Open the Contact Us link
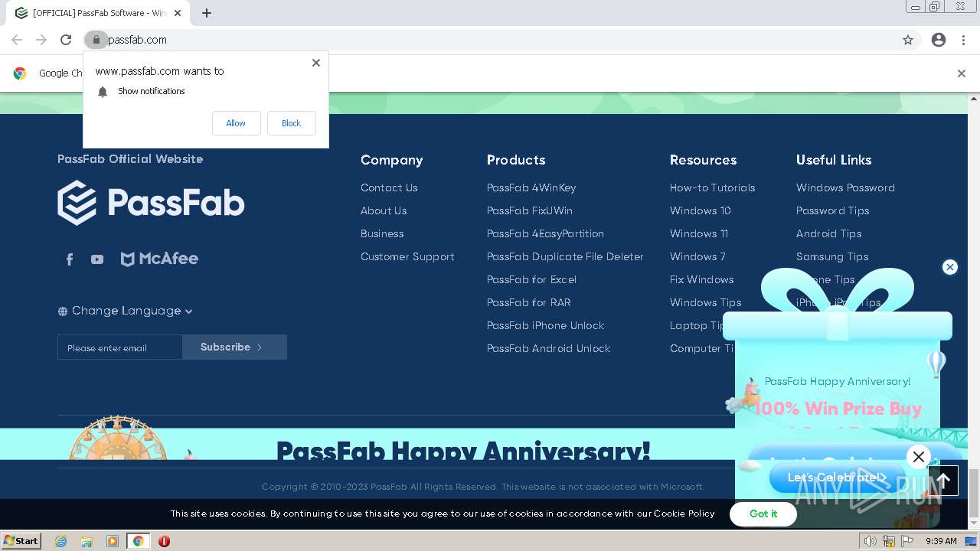Image resolution: width=980 pixels, height=551 pixels. point(389,187)
